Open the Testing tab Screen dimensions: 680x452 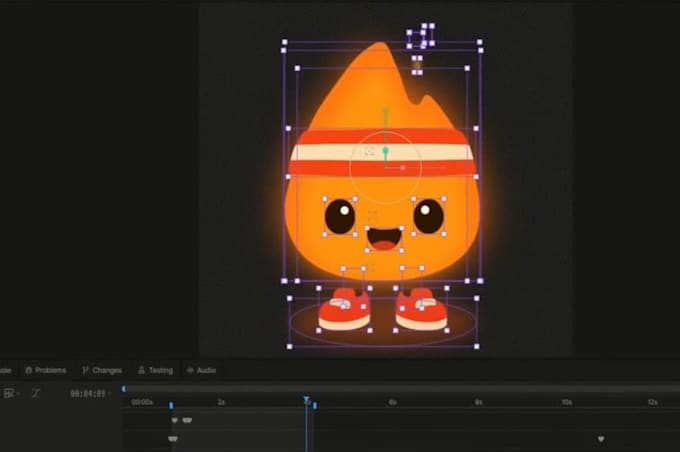(156, 370)
